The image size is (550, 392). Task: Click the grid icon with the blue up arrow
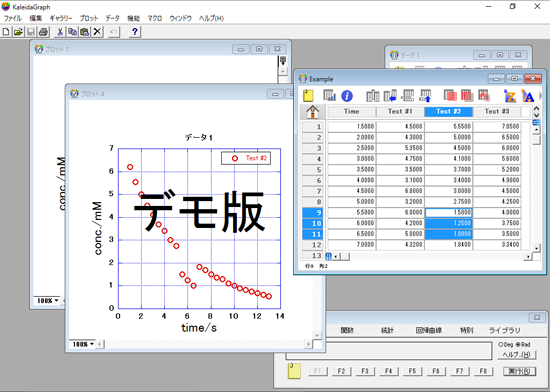pyautogui.click(x=425, y=96)
